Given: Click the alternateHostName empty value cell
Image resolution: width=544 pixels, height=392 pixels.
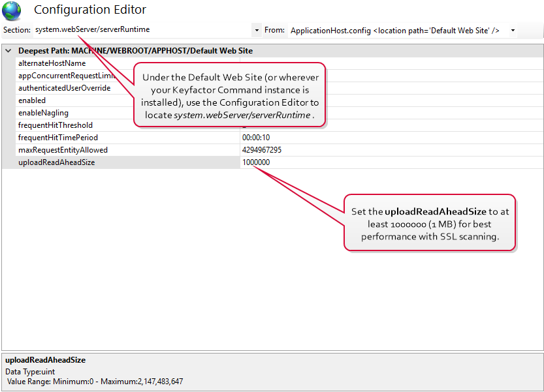Looking at the screenshot, I should coord(392,63).
